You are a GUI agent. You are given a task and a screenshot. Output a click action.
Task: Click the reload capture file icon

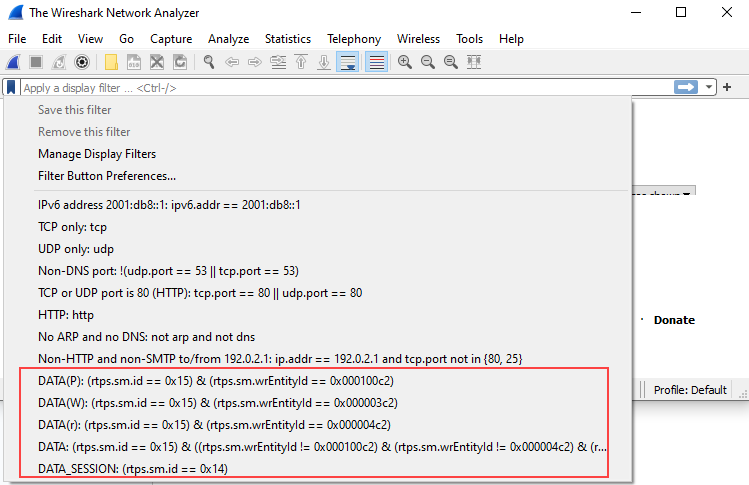tap(180, 62)
